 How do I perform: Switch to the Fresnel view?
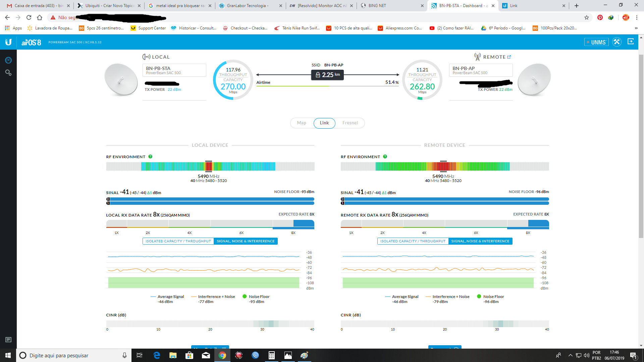pos(350,123)
